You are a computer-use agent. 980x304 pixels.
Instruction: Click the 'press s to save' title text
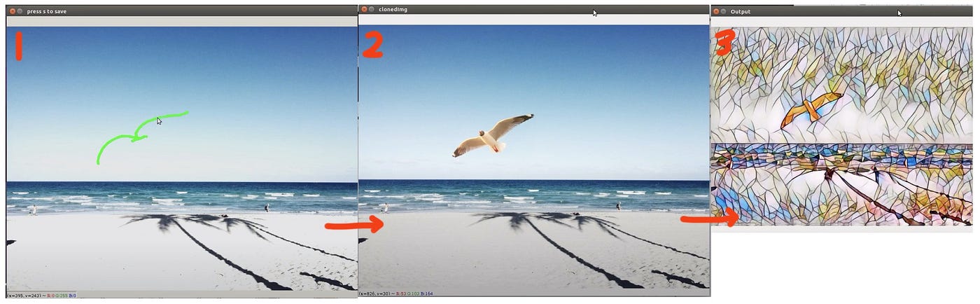(47, 11)
